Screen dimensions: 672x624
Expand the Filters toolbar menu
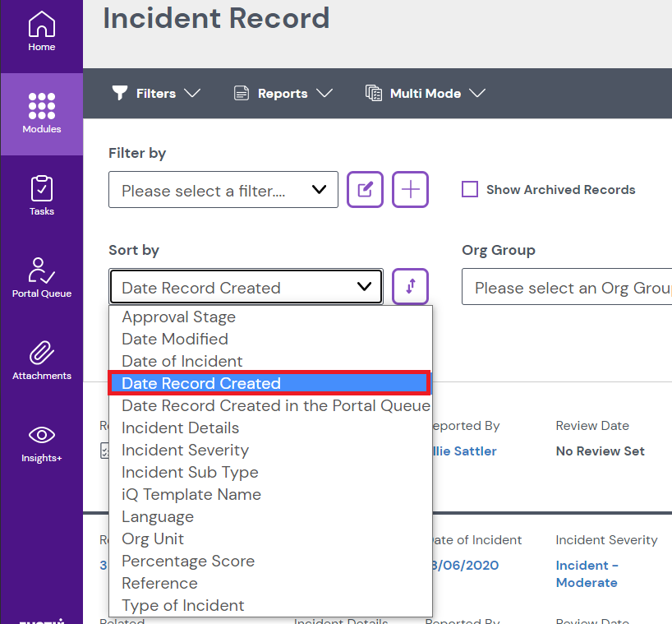[156, 94]
